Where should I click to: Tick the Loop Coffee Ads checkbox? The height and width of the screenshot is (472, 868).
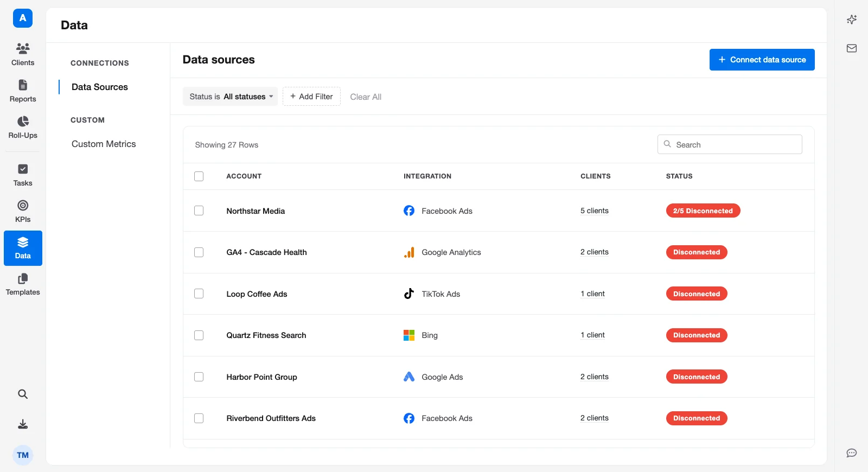[x=199, y=294]
